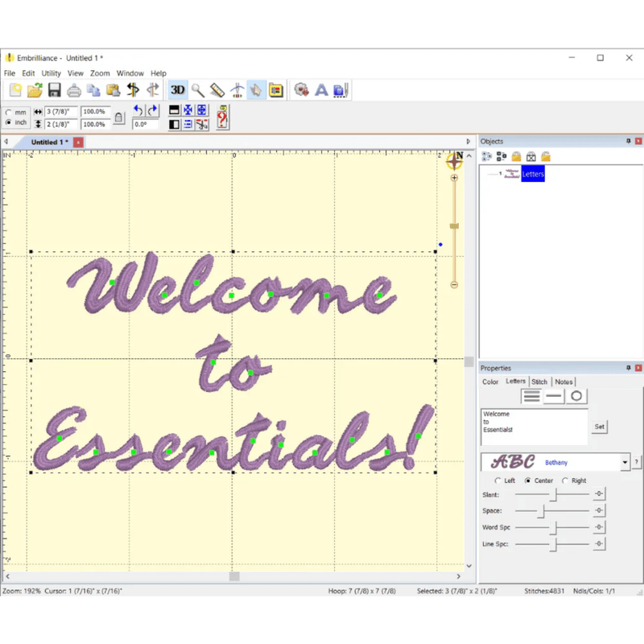The image size is (644, 644).
Task: Select circle text mode button
Action: point(576,396)
